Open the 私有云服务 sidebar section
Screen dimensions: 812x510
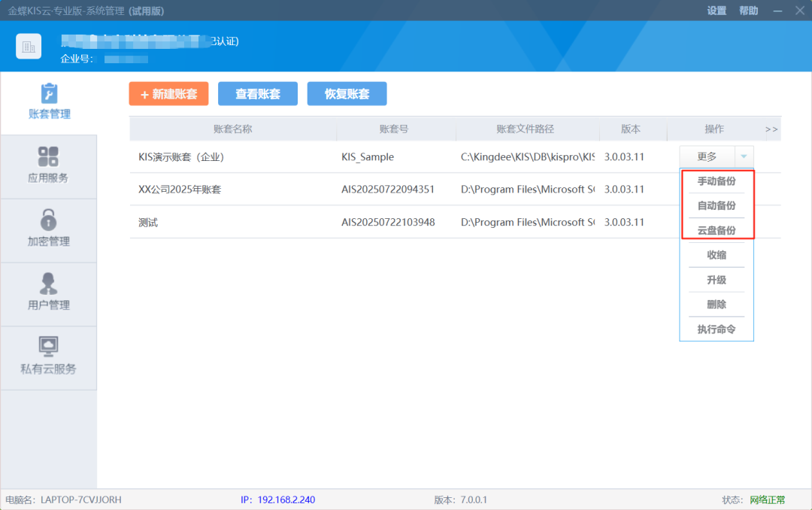pos(49,357)
